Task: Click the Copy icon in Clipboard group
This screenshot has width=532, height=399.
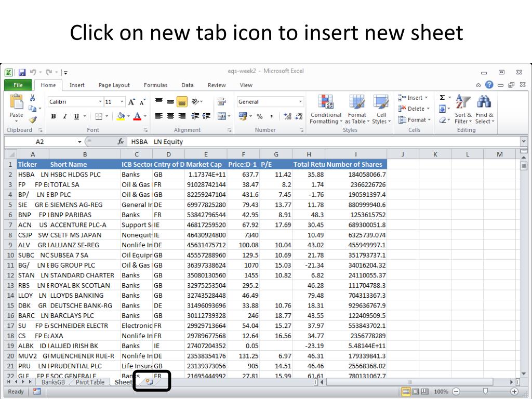Action: (33, 109)
